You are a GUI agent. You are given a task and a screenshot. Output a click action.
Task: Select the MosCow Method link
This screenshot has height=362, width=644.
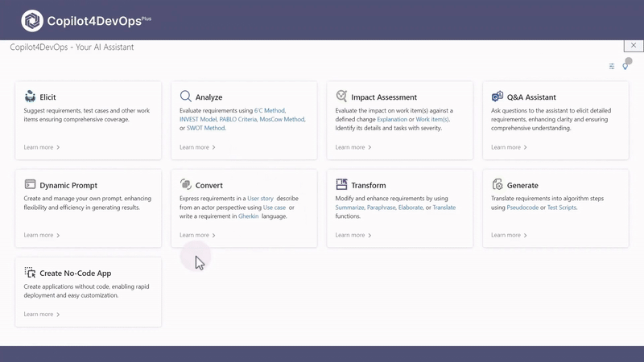283,119
